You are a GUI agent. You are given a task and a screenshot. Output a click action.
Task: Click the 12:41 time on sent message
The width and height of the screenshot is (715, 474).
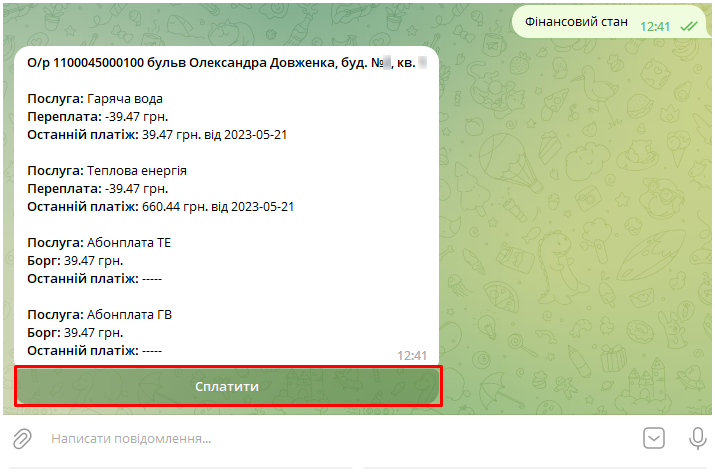coord(655,26)
